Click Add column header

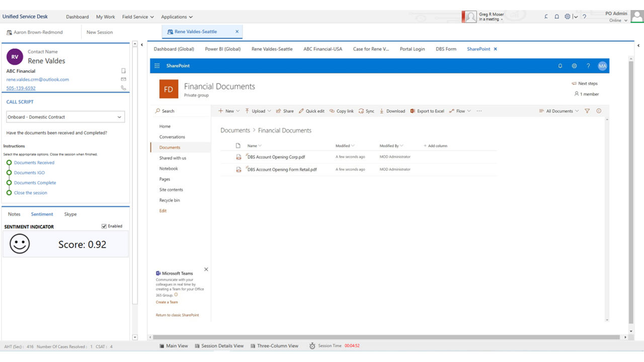pos(435,146)
